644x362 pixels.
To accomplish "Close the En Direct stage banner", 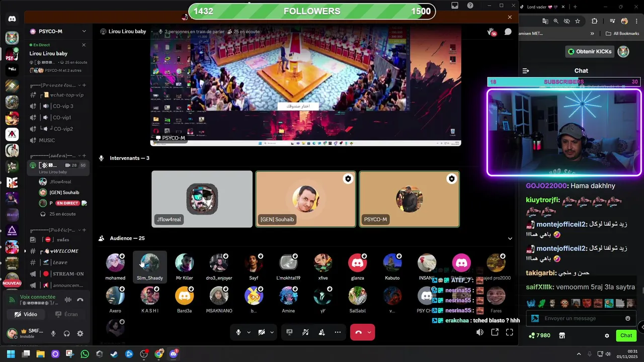I will (84, 45).
